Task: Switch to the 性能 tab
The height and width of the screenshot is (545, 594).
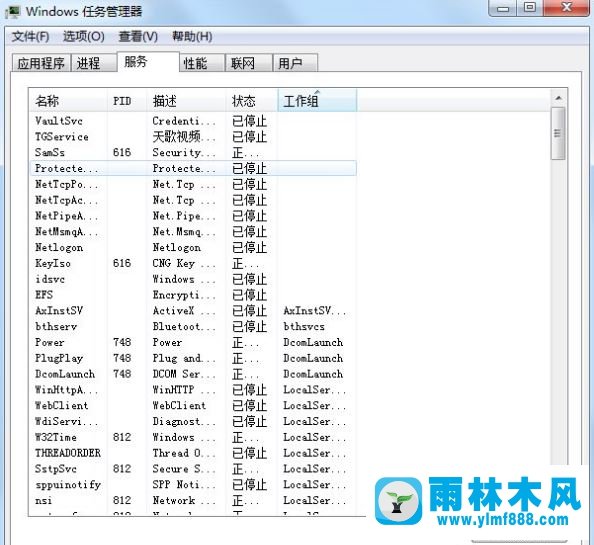Action: (202, 63)
